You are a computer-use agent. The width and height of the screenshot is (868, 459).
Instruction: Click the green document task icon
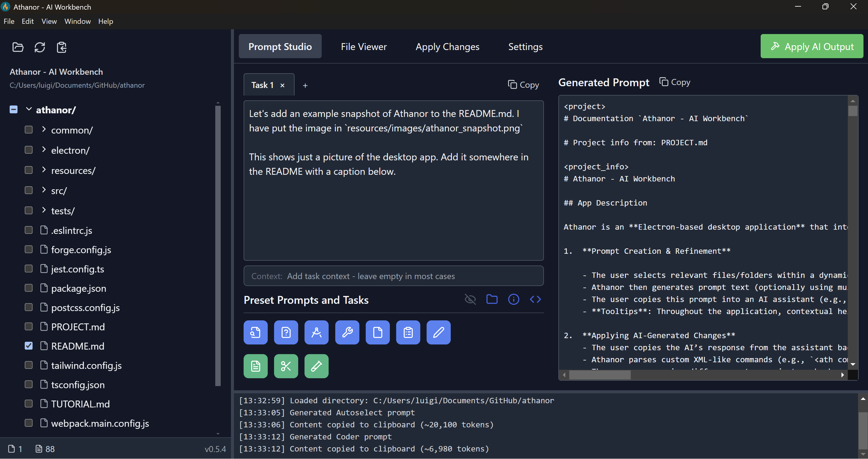point(255,366)
